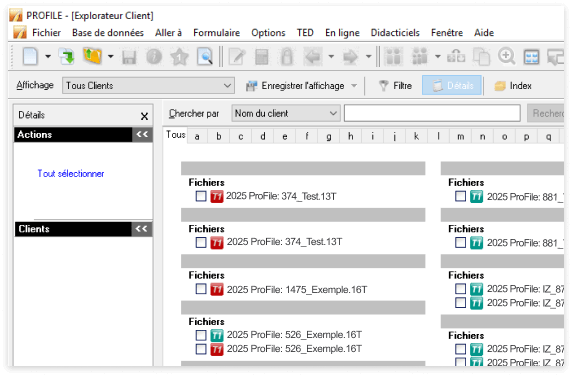The width and height of the screenshot is (572, 376).
Task: Toggle the Détails button in view bar
Action: 452,85
